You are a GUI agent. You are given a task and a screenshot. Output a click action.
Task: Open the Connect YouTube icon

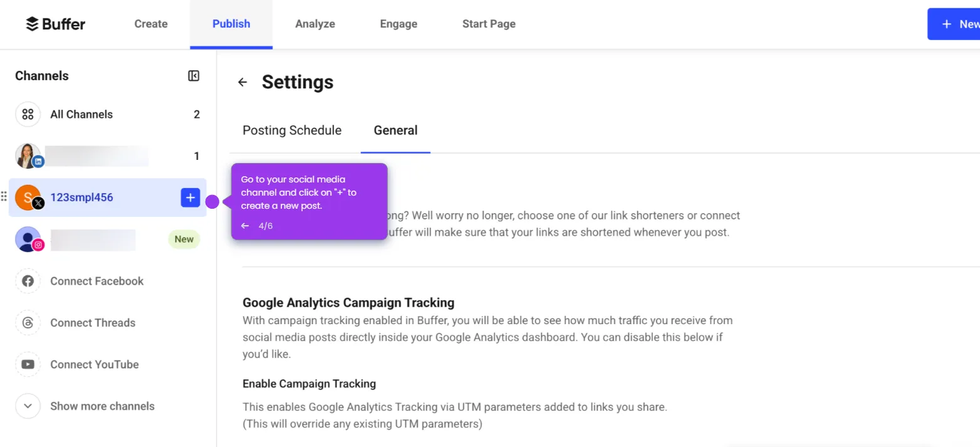28,364
